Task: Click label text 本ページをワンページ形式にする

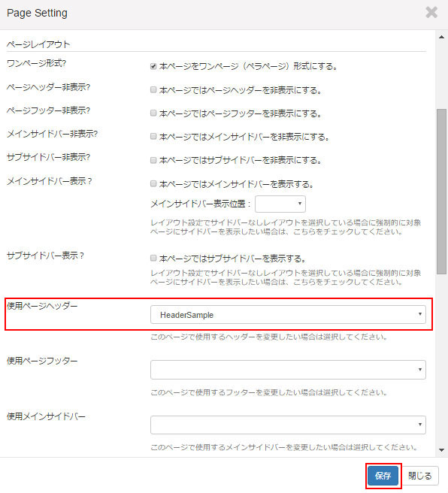Action: (248, 66)
